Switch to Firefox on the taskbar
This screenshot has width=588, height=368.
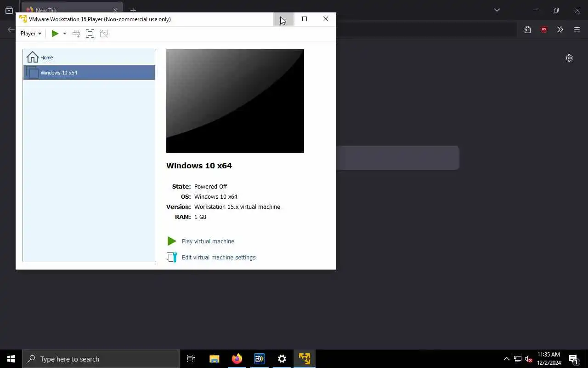[237, 359]
